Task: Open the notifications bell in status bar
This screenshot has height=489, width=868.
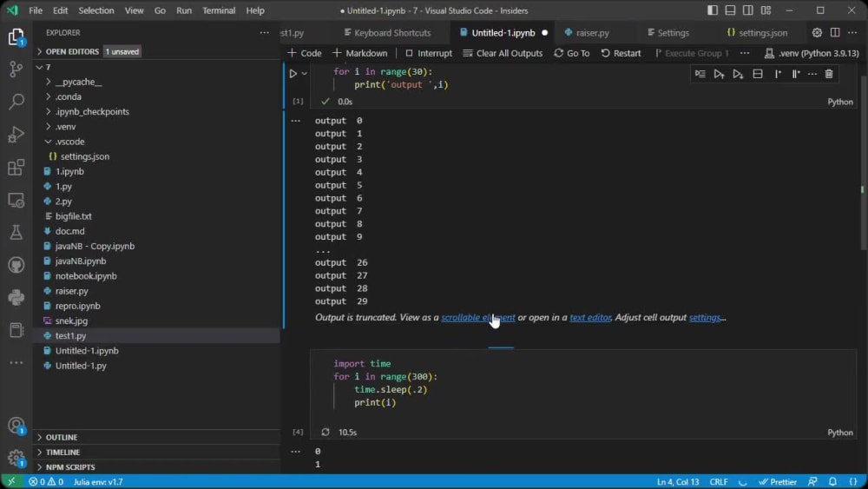Action: click(x=832, y=481)
